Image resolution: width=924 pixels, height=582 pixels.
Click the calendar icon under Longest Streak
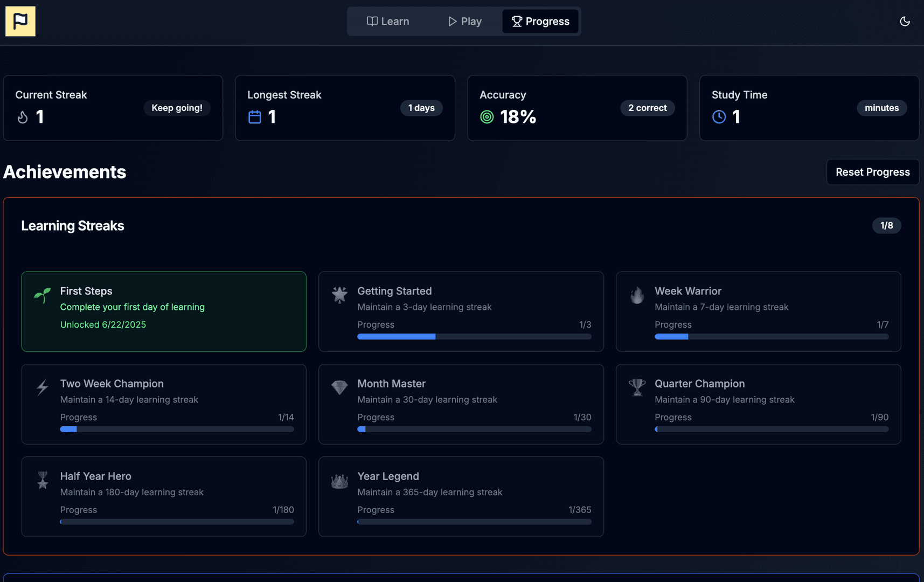255,117
